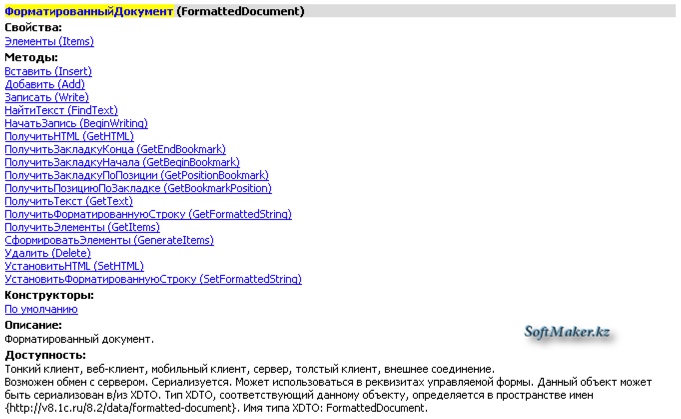This screenshot has width=681, height=419.
Task: Click the Методы: section heading
Action: coord(31,57)
